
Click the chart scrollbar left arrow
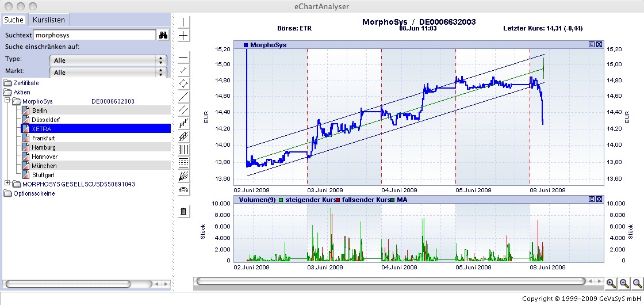coord(590,281)
